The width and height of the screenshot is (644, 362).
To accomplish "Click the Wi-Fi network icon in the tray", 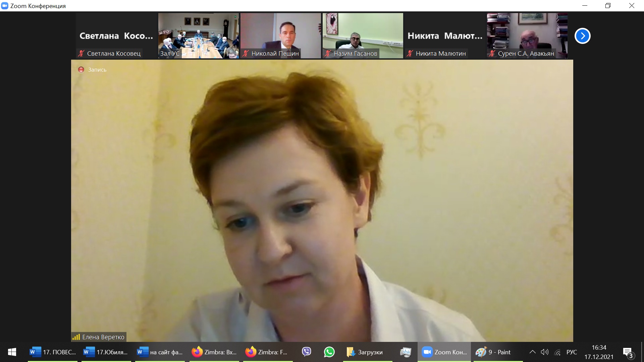I will coord(558,352).
